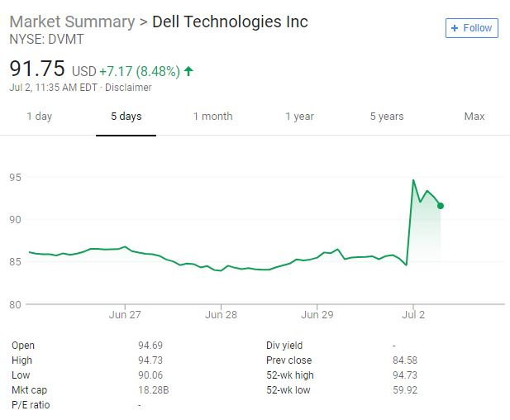Click the Jun 27 date label
Screen dimensions: 510x420
click(x=125, y=315)
